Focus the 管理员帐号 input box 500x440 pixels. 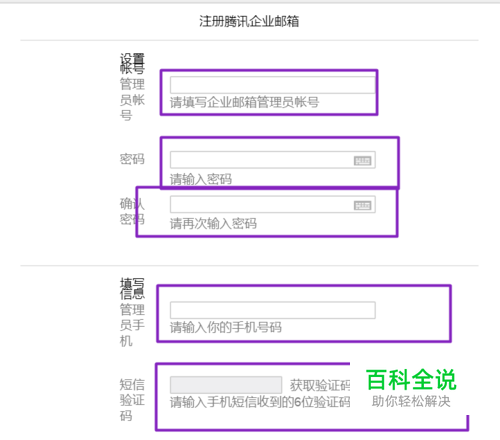(273, 85)
